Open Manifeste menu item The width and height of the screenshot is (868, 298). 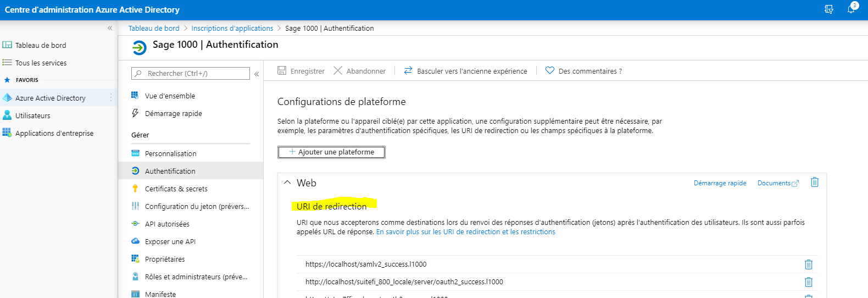(x=160, y=294)
